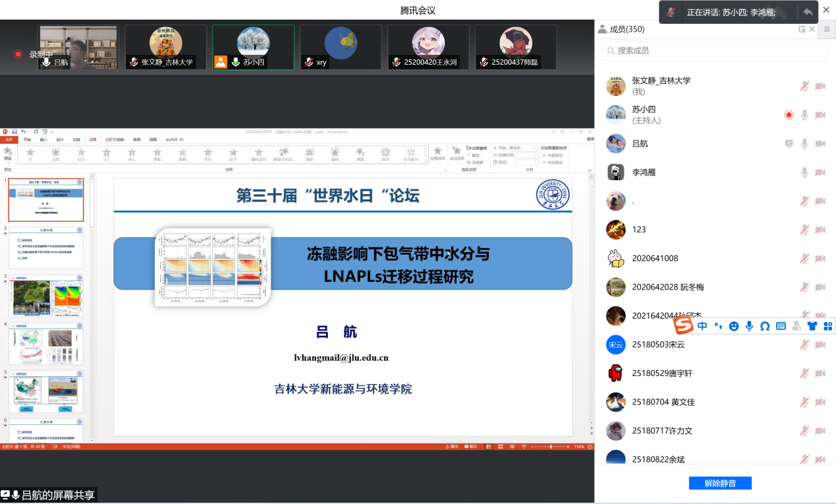Viewport: 836px width, 504px height.
Task: Open the hamburger menu at top right
Action: click(827, 29)
